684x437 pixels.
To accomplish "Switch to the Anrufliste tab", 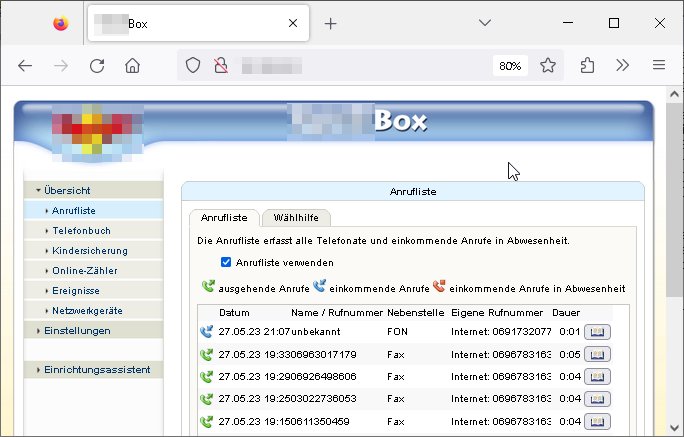I will [x=224, y=218].
